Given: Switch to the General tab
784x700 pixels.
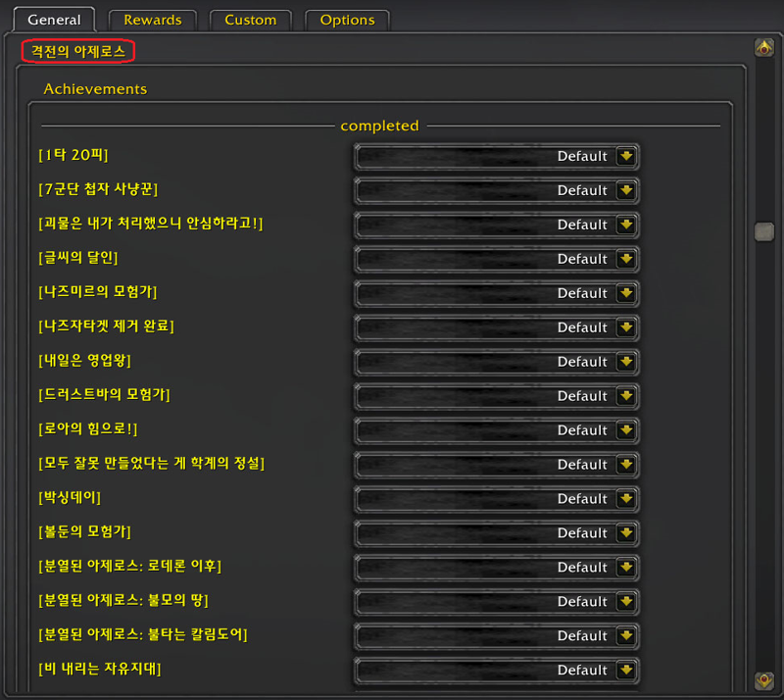Looking at the screenshot, I should [54, 20].
